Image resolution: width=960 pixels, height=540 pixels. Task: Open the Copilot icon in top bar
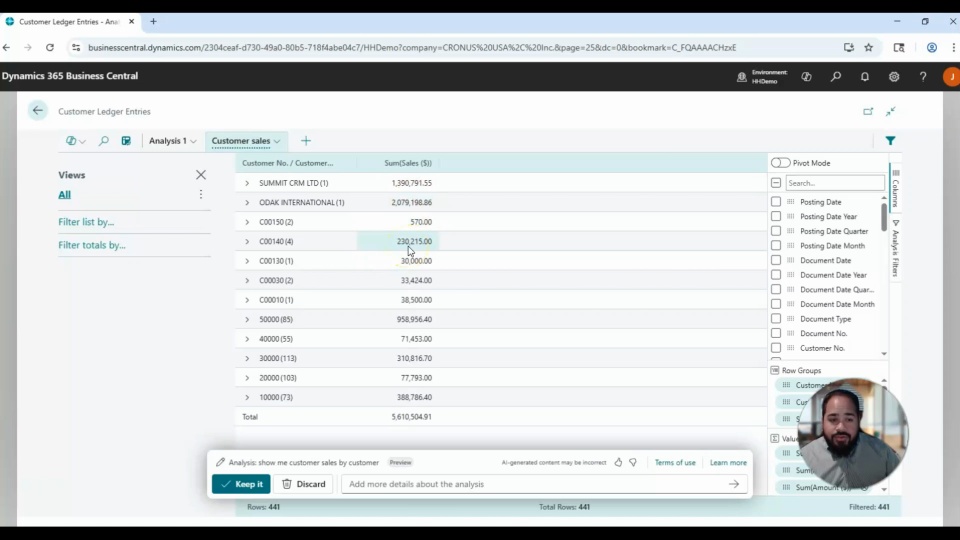806,77
